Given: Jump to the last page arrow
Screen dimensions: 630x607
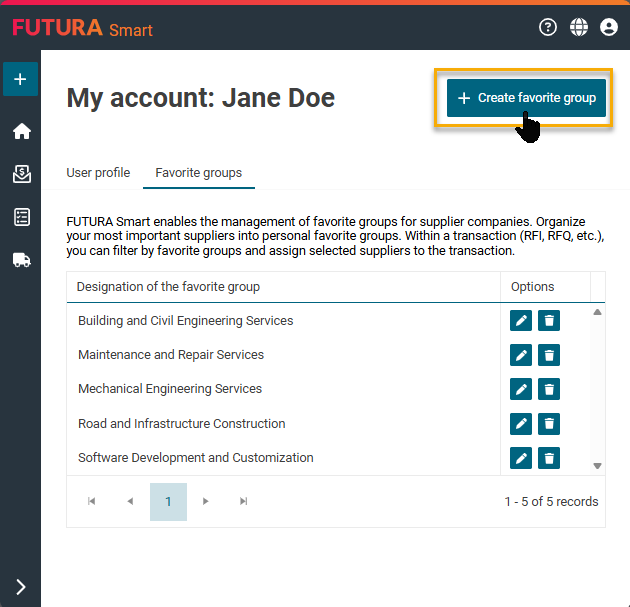Looking at the screenshot, I should pos(243,502).
